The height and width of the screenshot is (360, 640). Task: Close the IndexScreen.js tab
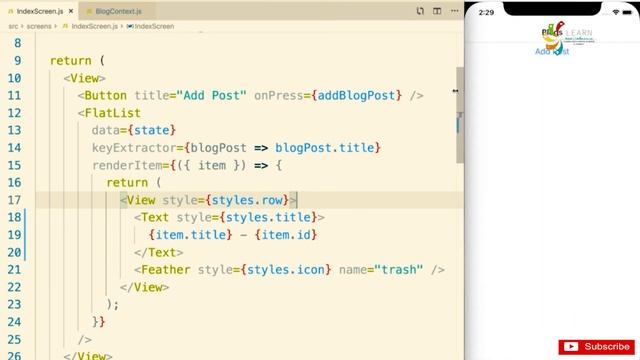(71, 11)
